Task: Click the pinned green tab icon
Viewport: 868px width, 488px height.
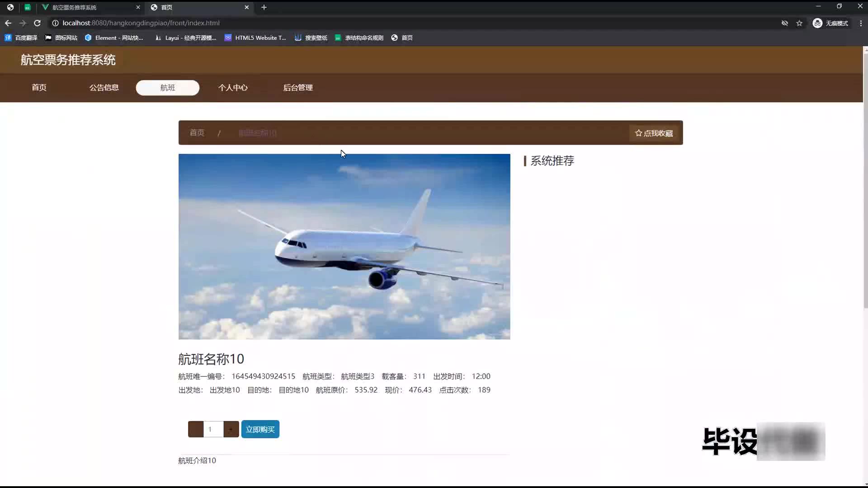Action: click(28, 7)
